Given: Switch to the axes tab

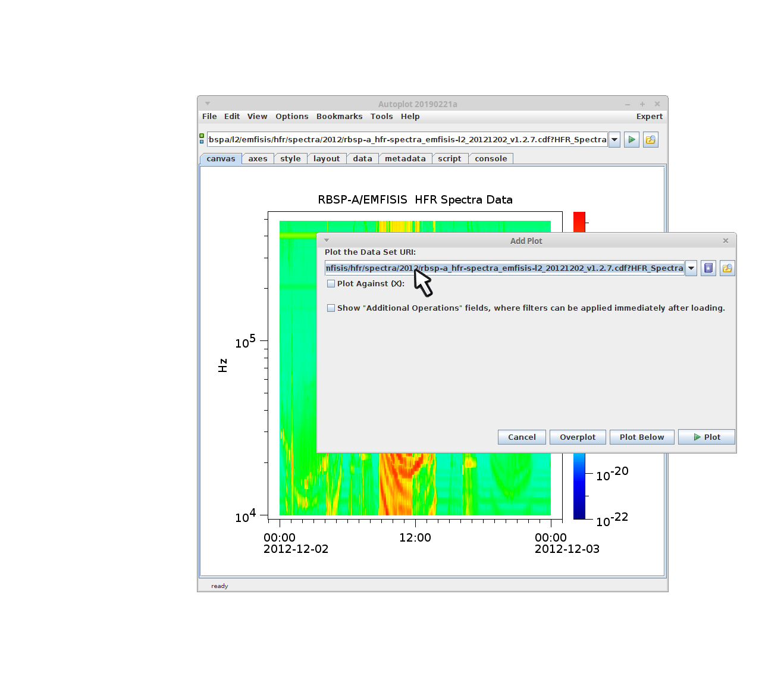Looking at the screenshot, I should (x=258, y=159).
